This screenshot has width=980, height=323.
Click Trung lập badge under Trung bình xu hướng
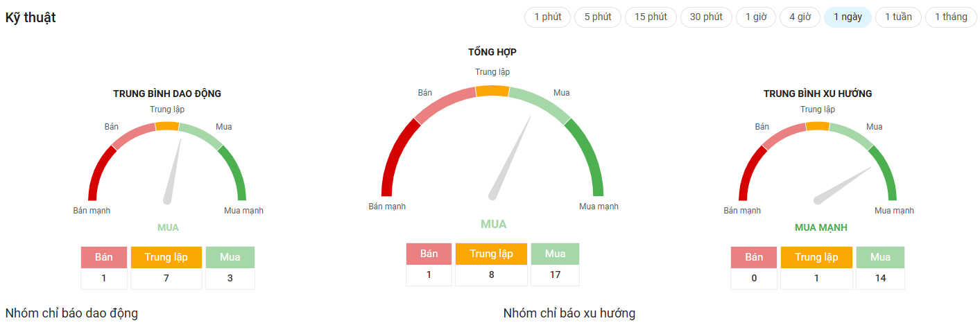pos(816,257)
